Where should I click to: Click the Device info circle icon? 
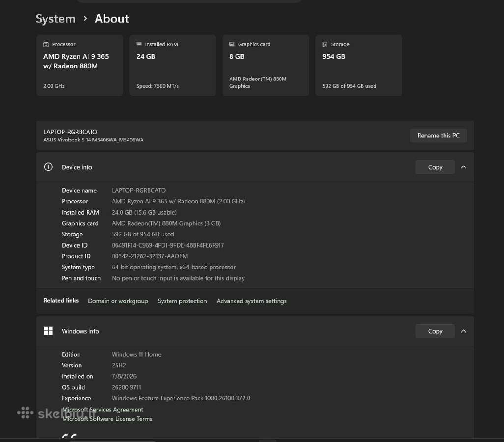click(48, 167)
